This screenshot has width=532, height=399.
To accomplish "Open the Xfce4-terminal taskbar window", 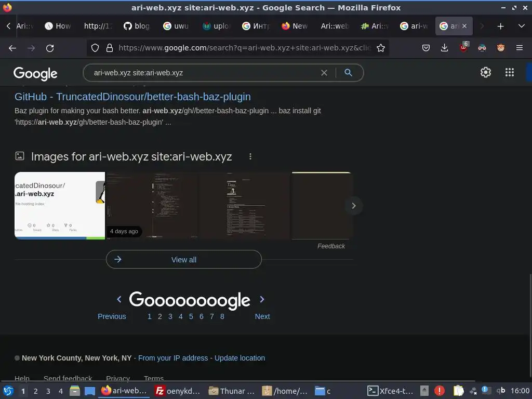I will click(391, 391).
